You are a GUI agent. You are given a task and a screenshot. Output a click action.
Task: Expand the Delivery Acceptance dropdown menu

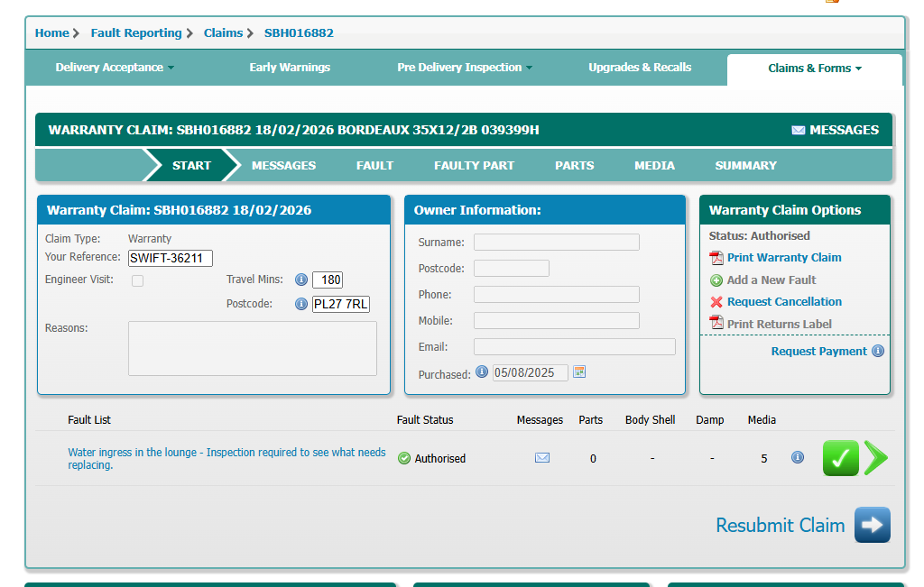point(115,68)
